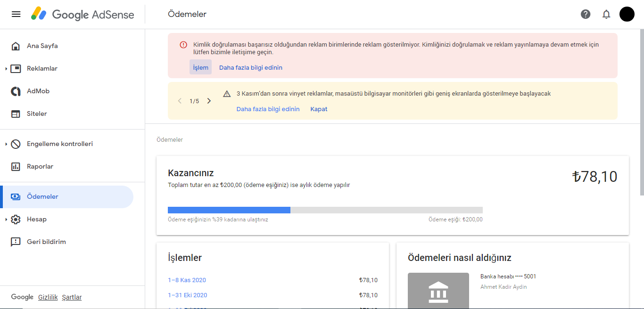This screenshot has width=644, height=309.
Task: Click the Banka hesabı •••• 5001 text
Action: click(x=508, y=276)
